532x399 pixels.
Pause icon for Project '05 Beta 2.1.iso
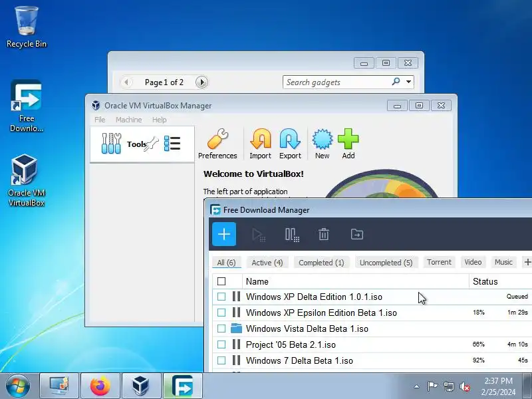(236, 344)
